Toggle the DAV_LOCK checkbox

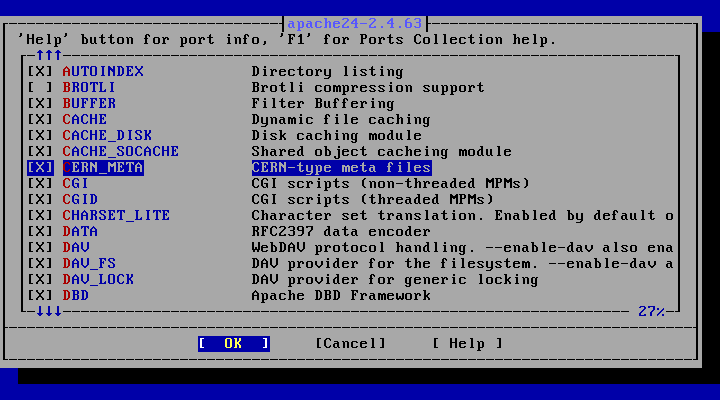40,280
